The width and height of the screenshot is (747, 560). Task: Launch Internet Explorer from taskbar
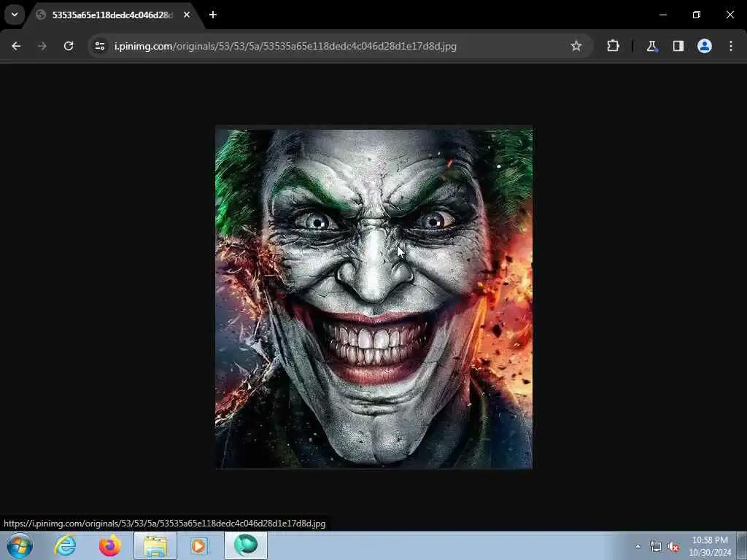(x=65, y=545)
